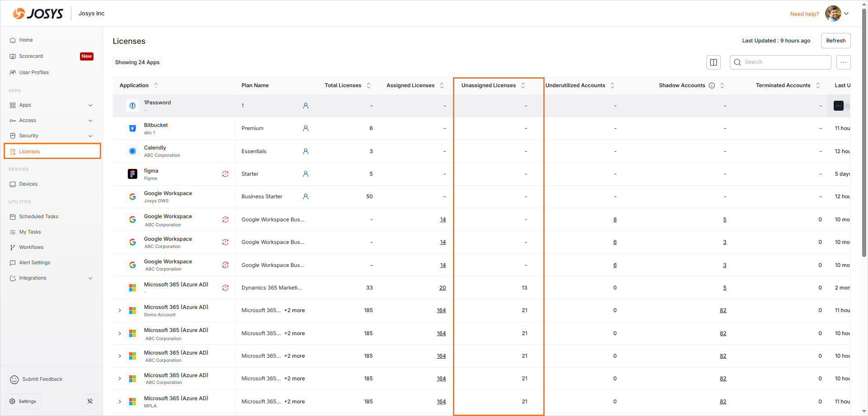Image resolution: width=868 pixels, height=416 pixels.
Task: Open assigned licenses 20 for Dynamics 365
Action: point(443,288)
